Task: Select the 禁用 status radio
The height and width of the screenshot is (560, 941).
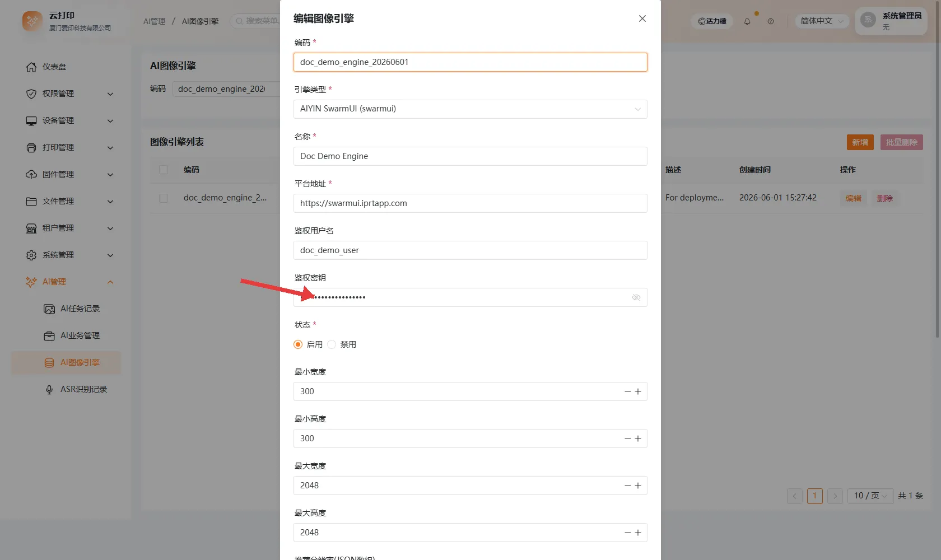Action: tap(332, 344)
